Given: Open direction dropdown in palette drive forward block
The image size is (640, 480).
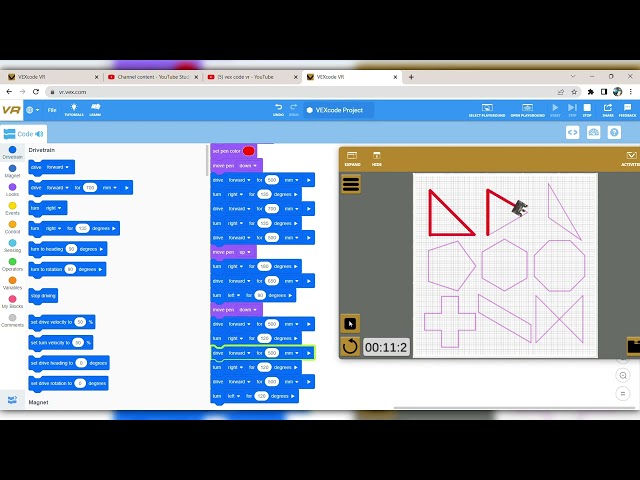Looking at the screenshot, I should pyautogui.click(x=57, y=167).
